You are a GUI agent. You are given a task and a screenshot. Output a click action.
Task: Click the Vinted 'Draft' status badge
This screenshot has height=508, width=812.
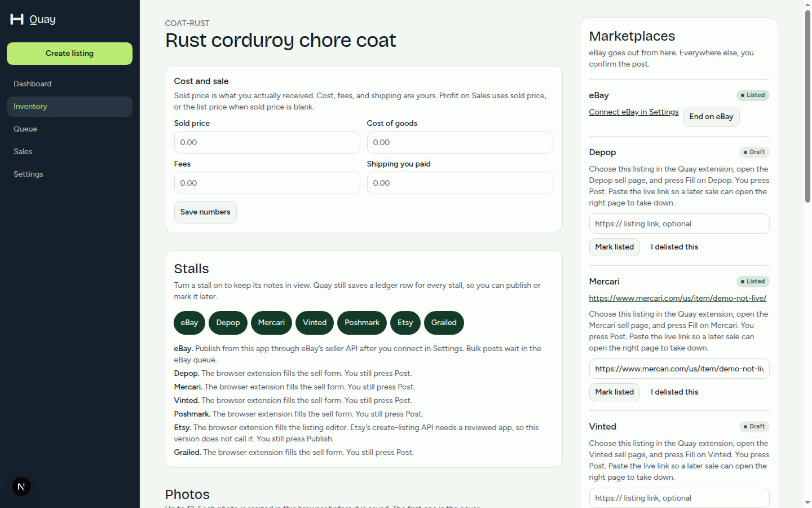click(754, 427)
